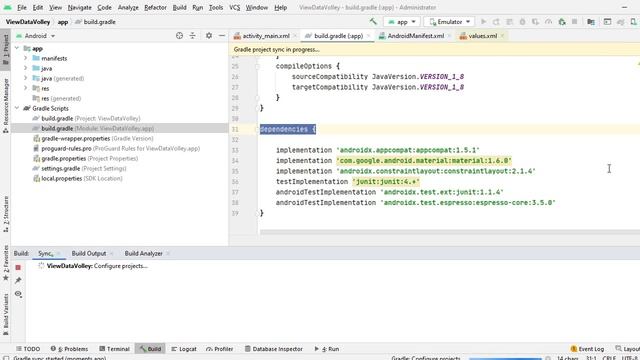
Task: Open the Logcat tool window
Action: point(184,349)
